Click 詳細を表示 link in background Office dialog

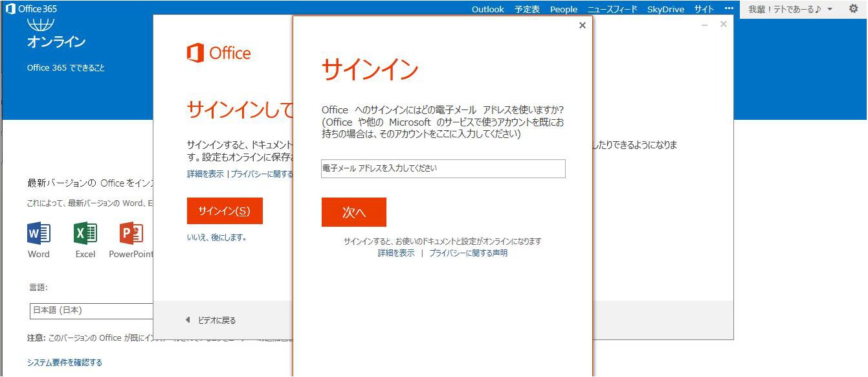coord(205,174)
